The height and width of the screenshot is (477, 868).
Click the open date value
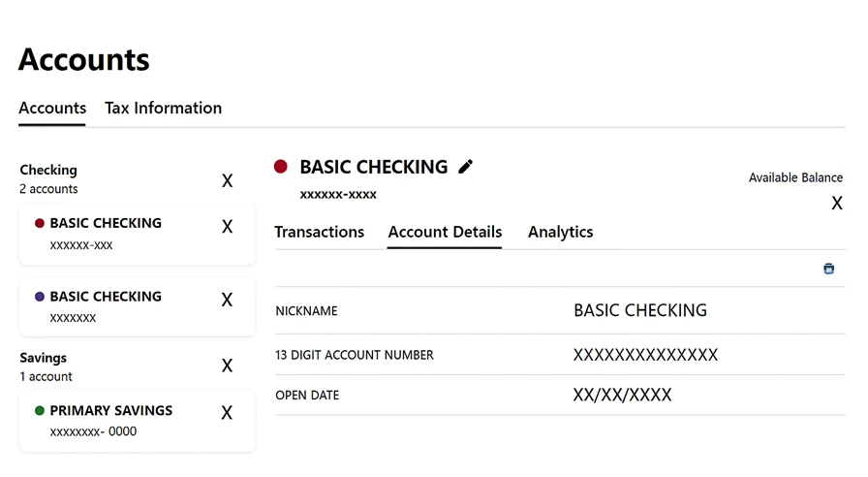coord(622,396)
